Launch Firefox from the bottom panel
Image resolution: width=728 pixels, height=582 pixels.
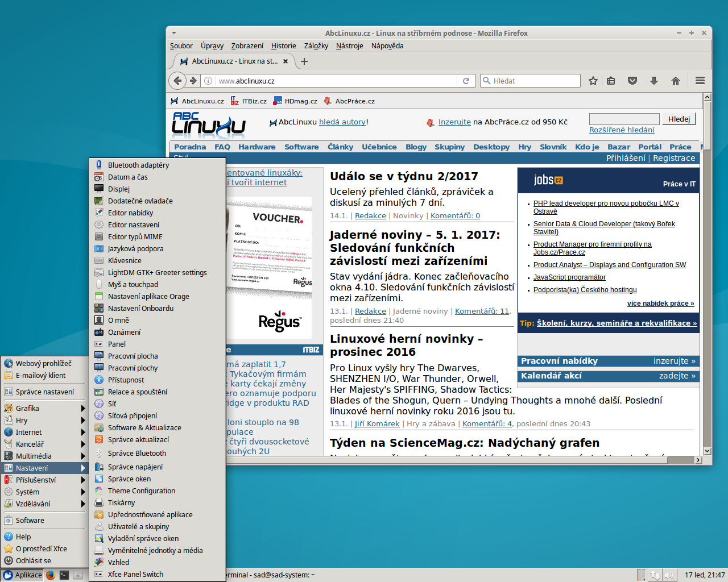click(x=51, y=575)
